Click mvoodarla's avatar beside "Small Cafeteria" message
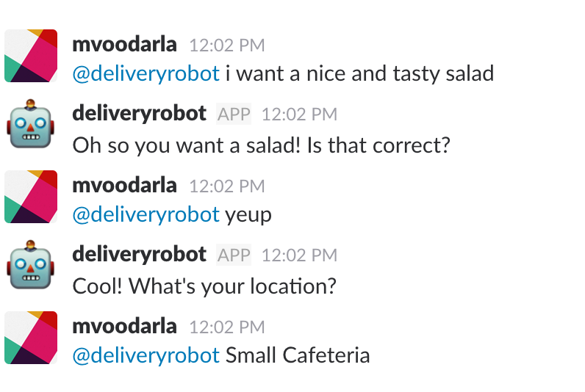Screen dimensions: 585x392 pos(31,338)
